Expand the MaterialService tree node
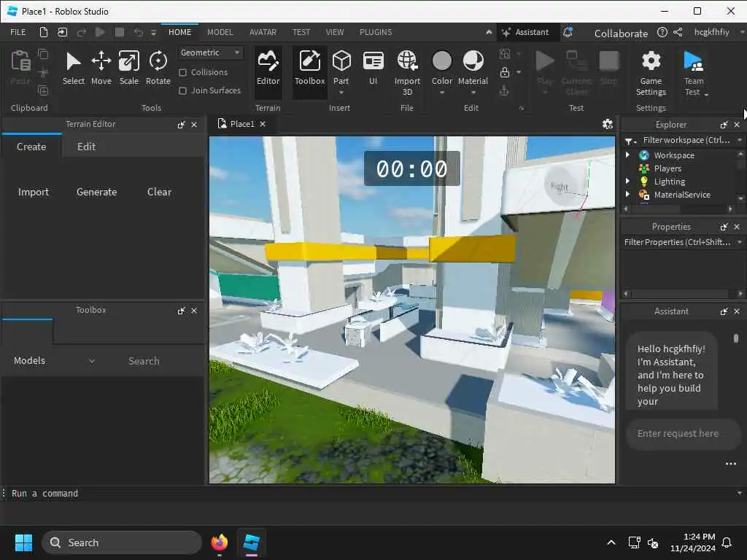 (627, 194)
